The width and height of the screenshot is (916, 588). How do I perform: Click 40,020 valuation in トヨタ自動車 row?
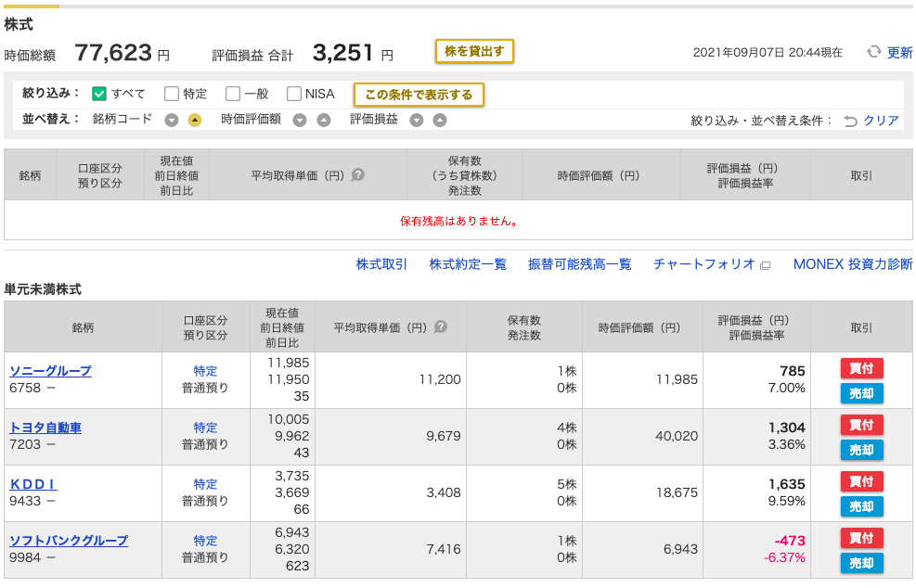point(677,436)
